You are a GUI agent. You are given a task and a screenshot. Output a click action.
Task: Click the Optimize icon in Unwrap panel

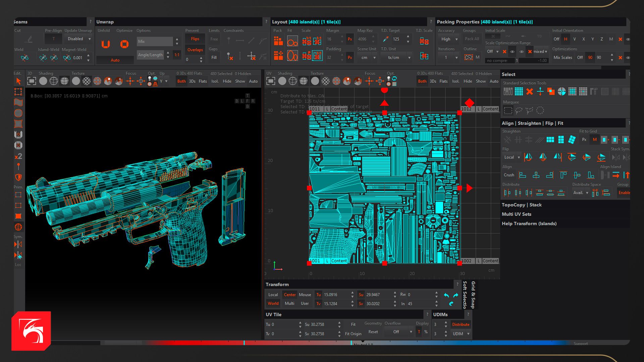tap(124, 44)
